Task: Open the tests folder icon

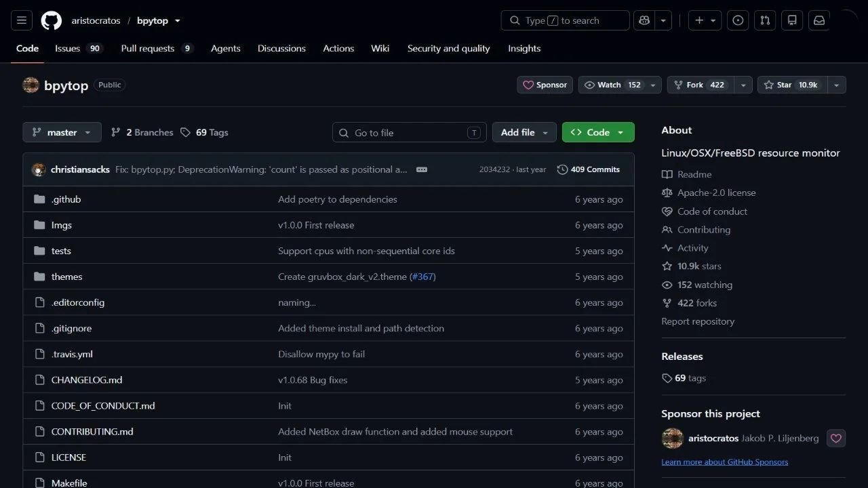Action: point(39,251)
